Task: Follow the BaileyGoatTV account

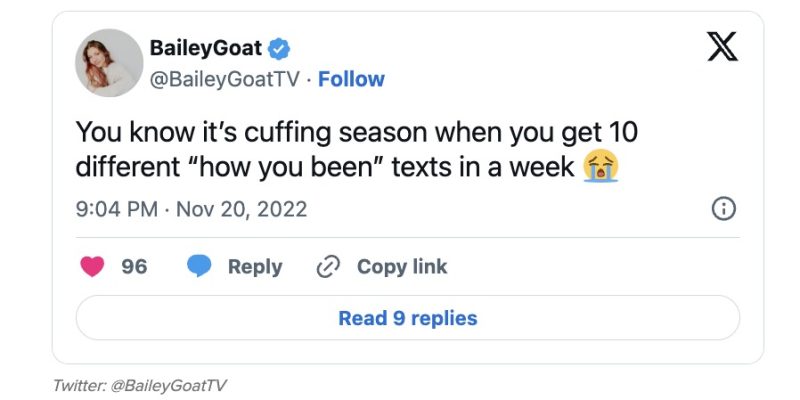Action: pyautogui.click(x=351, y=79)
